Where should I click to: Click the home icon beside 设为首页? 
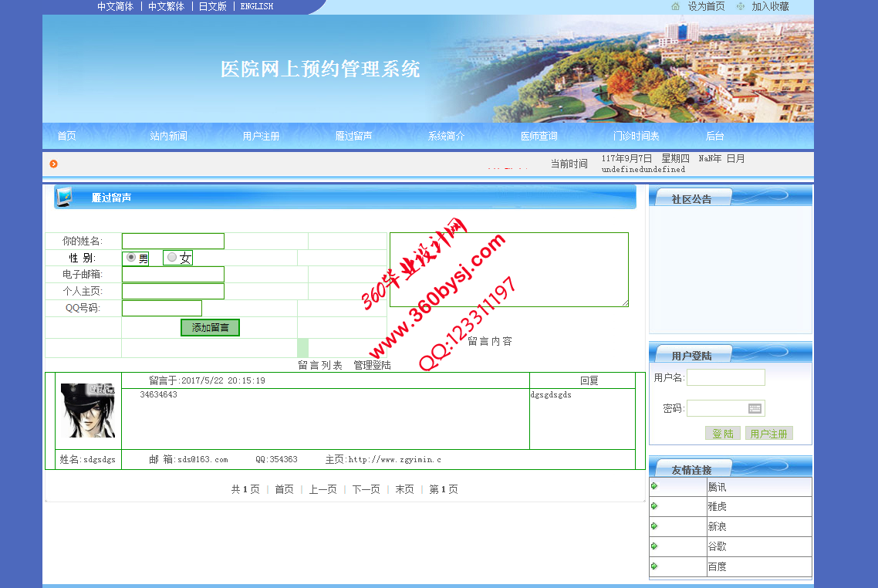coord(676,6)
